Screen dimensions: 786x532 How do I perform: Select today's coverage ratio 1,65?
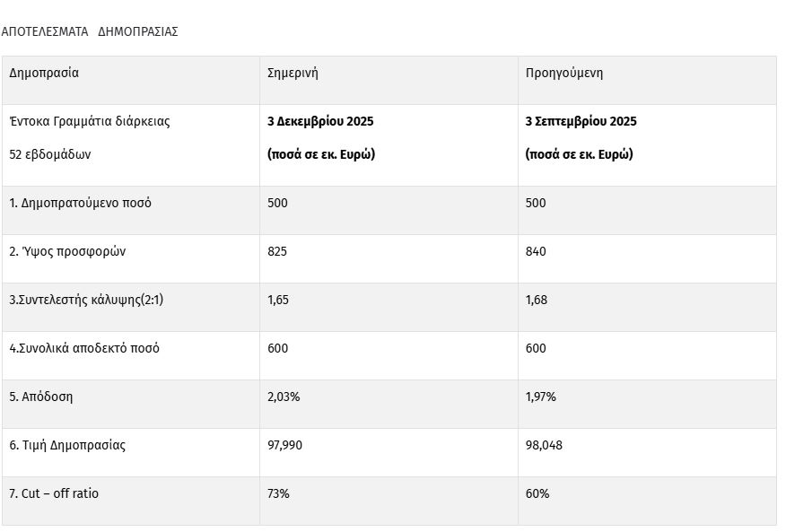(278, 300)
